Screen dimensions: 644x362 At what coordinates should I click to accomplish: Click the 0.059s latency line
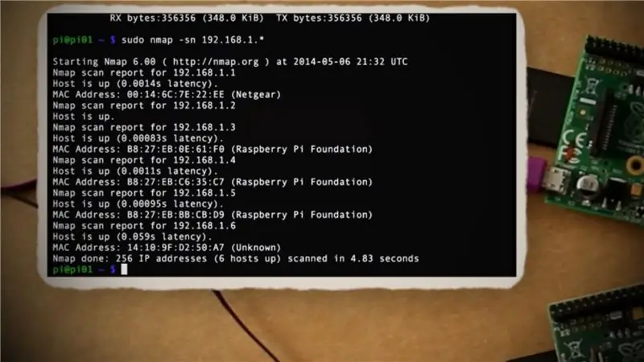132,237
